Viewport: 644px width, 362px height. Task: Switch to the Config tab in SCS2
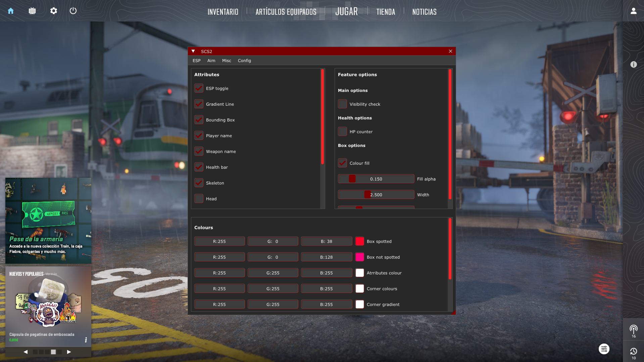pos(244,61)
